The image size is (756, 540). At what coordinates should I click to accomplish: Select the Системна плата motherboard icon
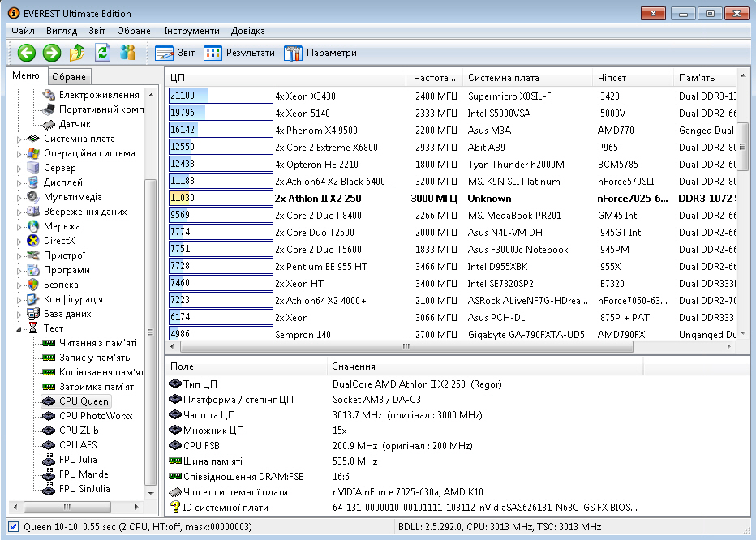pyautogui.click(x=32, y=139)
